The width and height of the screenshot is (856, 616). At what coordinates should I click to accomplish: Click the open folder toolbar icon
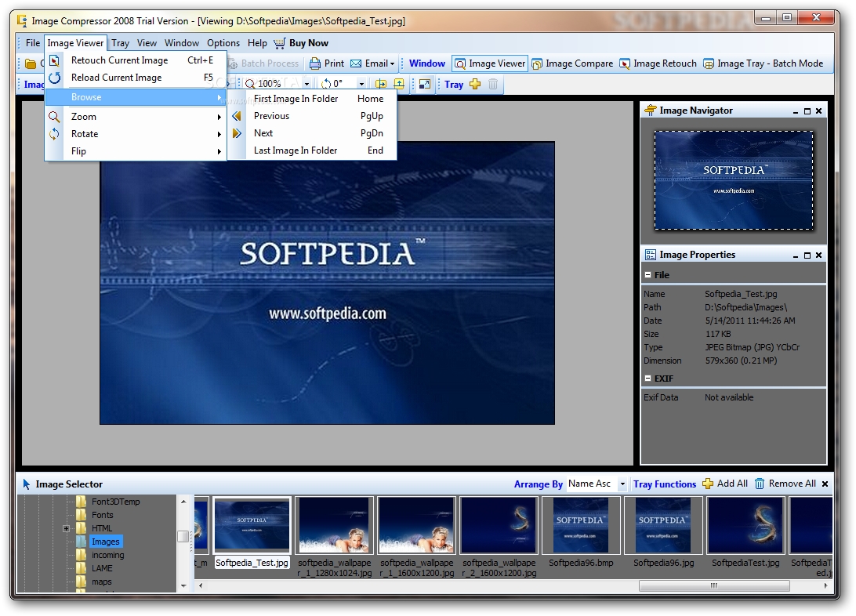(x=31, y=63)
